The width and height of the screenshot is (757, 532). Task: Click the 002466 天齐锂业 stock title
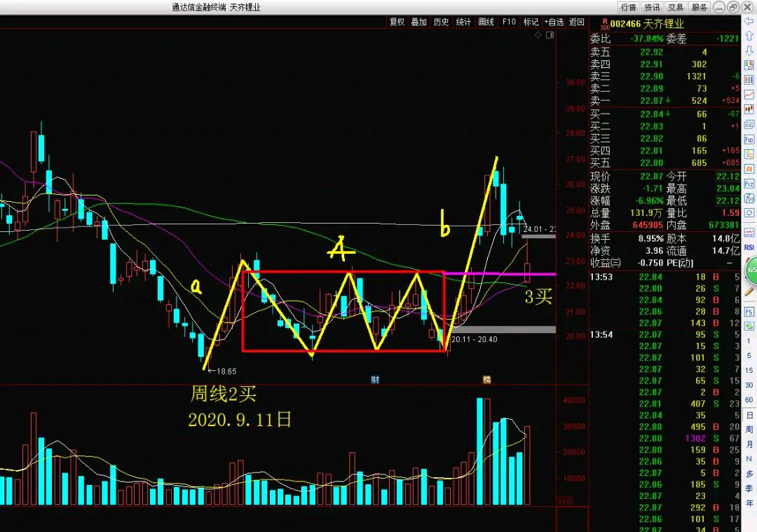647,24
